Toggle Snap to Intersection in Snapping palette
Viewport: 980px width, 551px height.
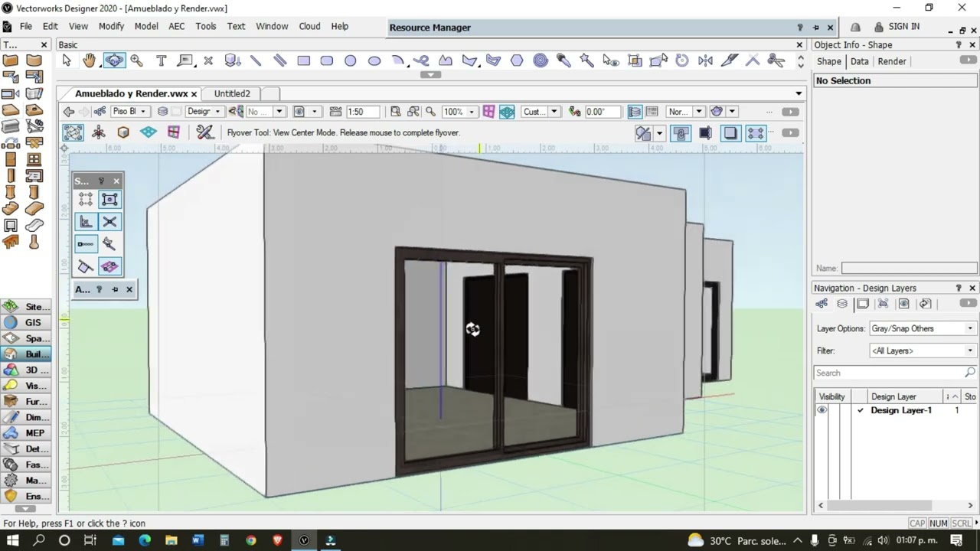(x=109, y=222)
